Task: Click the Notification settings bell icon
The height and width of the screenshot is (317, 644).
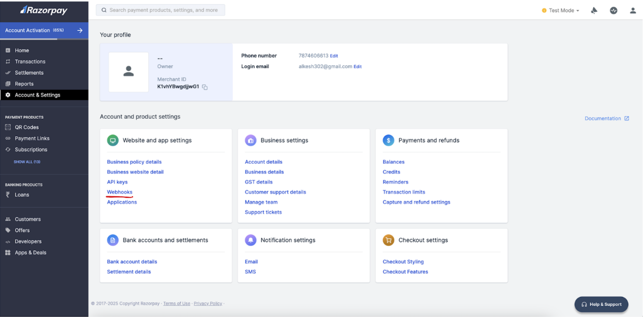Action: click(x=251, y=240)
